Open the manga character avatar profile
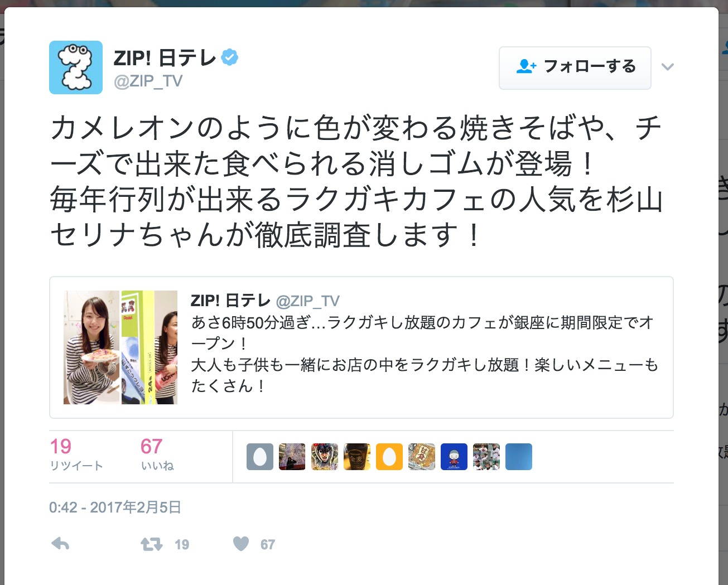The width and height of the screenshot is (728, 585). pos(325,457)
